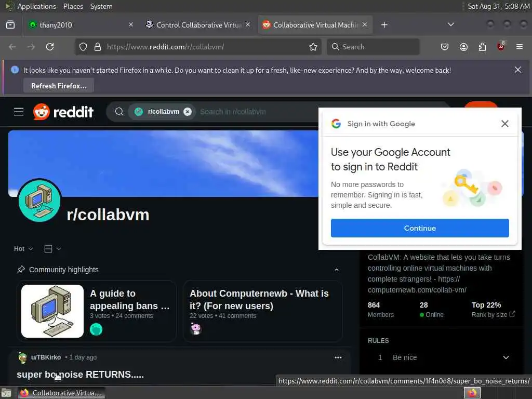Close the Sign in with Google popup
This screenshot has height=399, width=532.
click(505, 124)
